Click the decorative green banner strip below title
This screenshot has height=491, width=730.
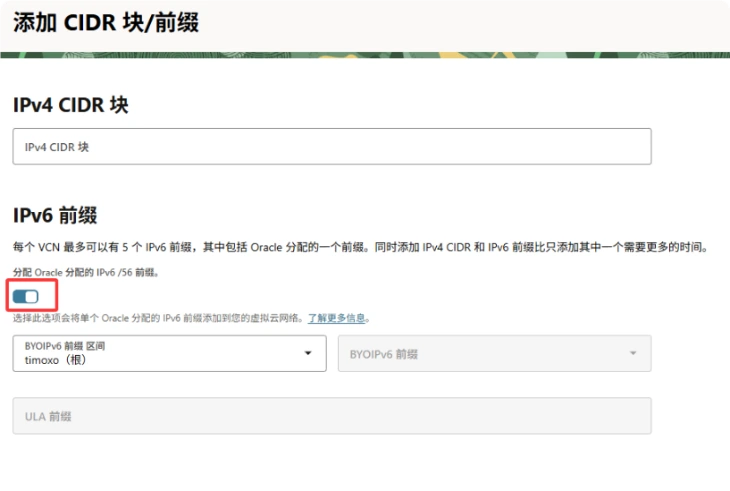(x=365, y=54)
